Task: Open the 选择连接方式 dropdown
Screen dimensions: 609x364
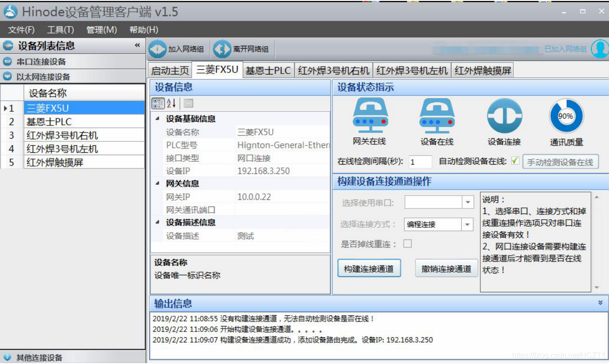Action: pos(467,224)
